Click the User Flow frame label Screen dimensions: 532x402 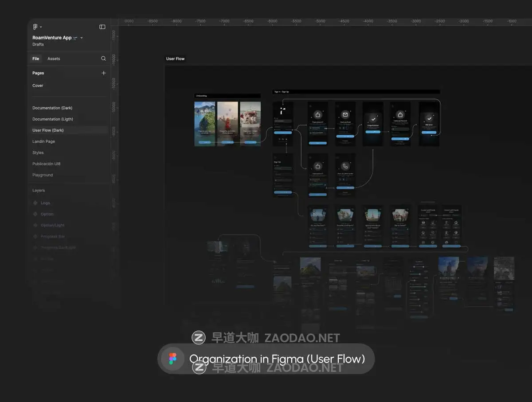pyautogui.click(x=175, y=59)
